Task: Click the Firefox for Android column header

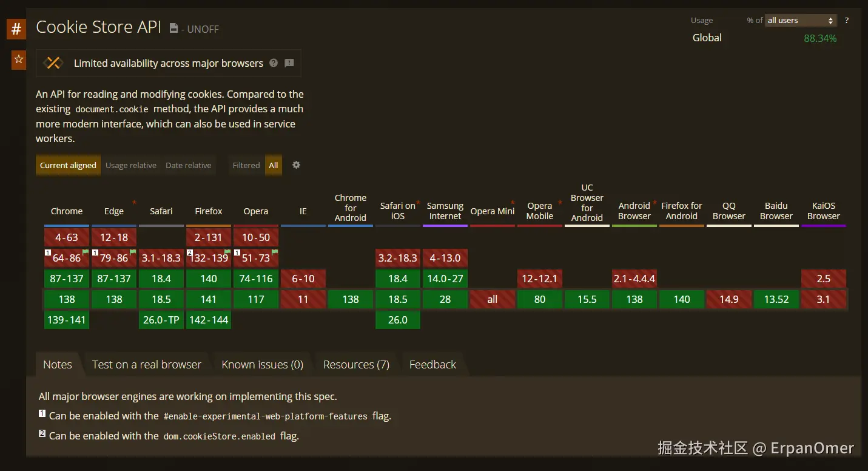Action: tap(682, 211)
